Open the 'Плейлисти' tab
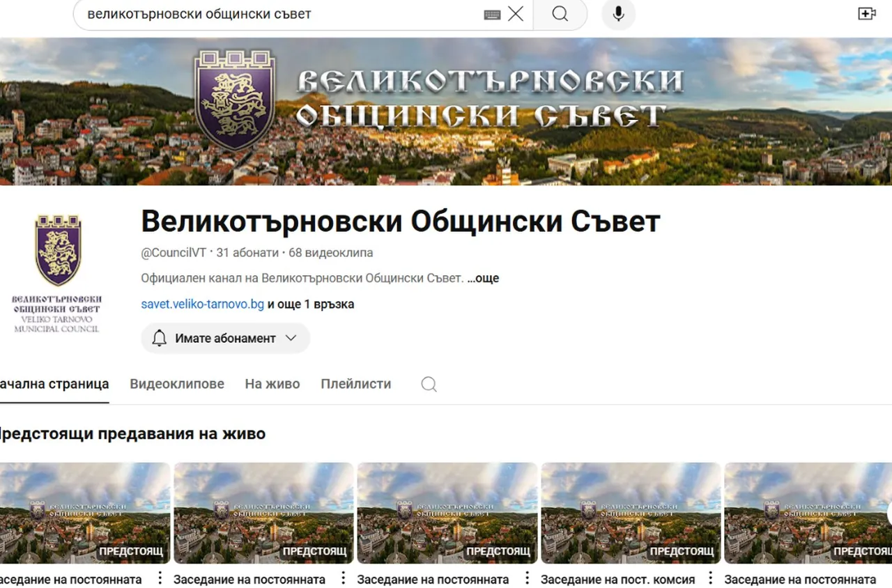892x588 pixels. point(356,384)
